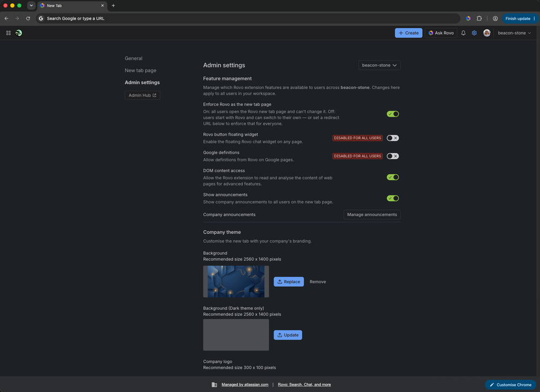Go back with browser back arrow

click(6, 18)
